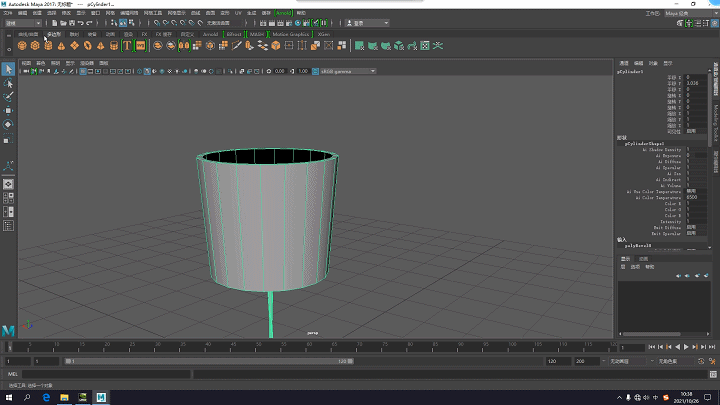The image size is (720, 405).
Task: Open Microsoft Edge from the taskbar
Action: coord(47,397)
